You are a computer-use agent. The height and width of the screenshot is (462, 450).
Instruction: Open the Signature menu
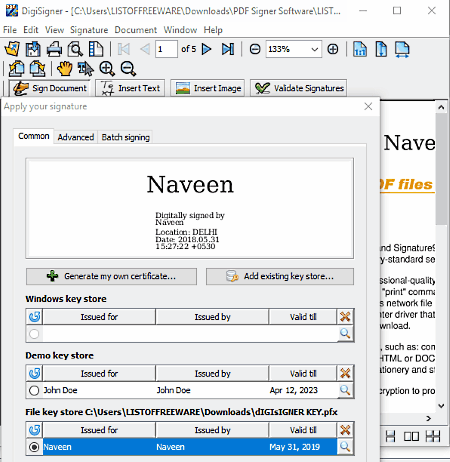(x=89, y=30)
